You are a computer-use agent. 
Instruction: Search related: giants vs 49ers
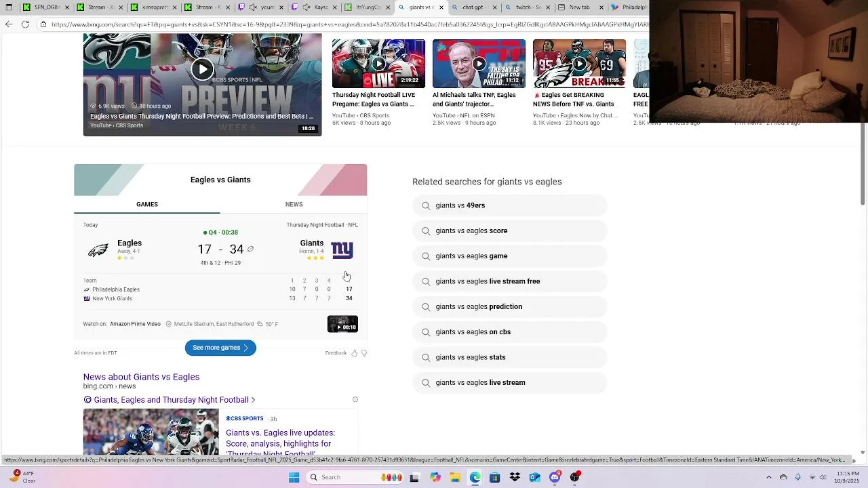click(x=509, y=205)
